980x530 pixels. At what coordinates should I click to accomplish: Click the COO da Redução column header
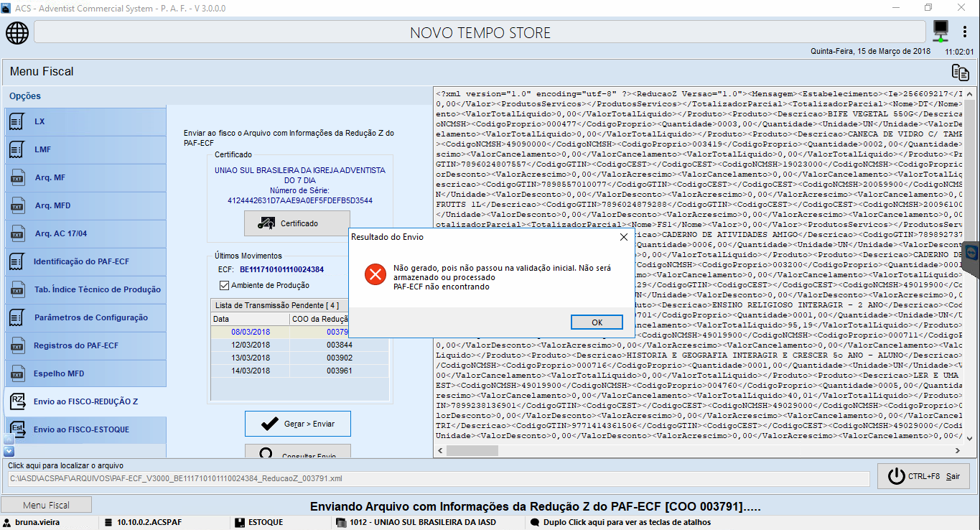(x=320, y=319)
